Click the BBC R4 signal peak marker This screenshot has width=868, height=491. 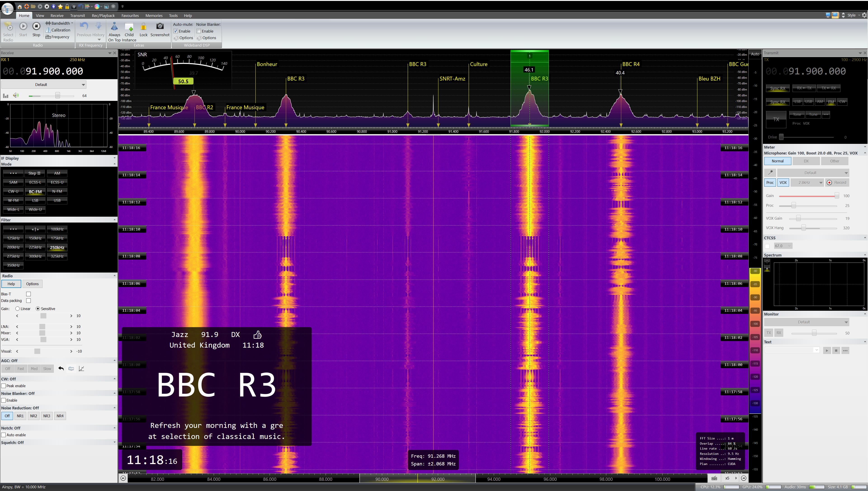pyautogui.click(x=620, y=92)
